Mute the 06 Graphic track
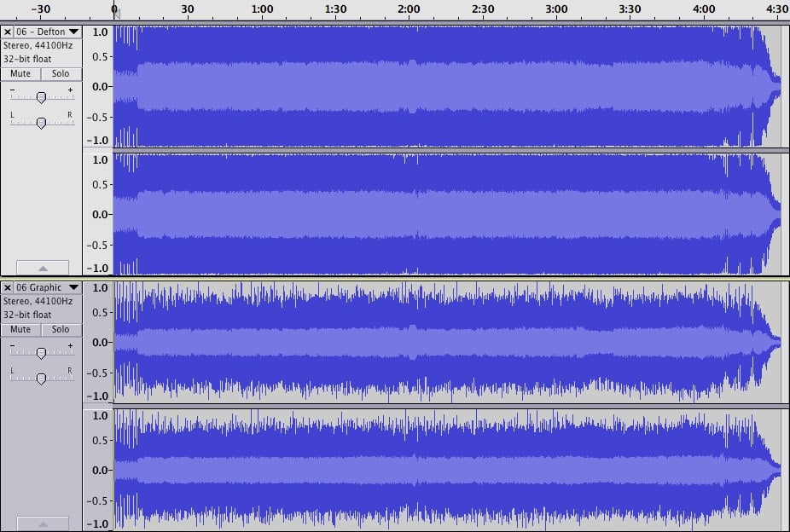The image size is (790, 532). (x=20, y=329)
